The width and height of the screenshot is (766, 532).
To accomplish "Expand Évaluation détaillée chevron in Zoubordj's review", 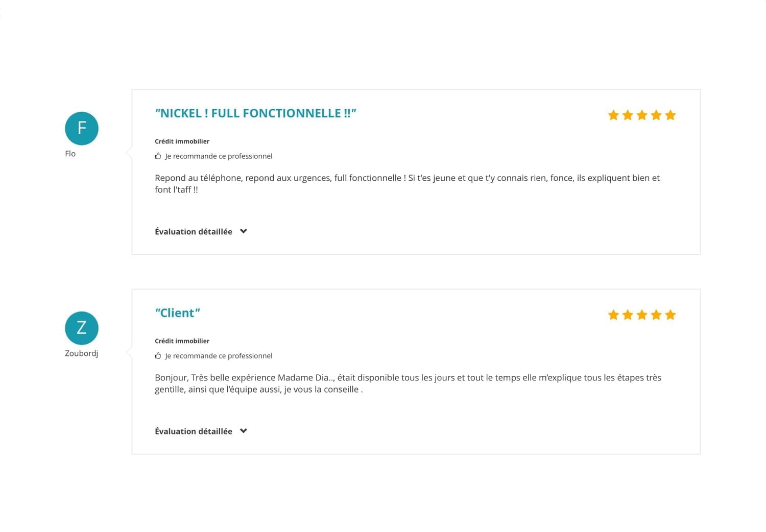I will click(x=244, y=431).
